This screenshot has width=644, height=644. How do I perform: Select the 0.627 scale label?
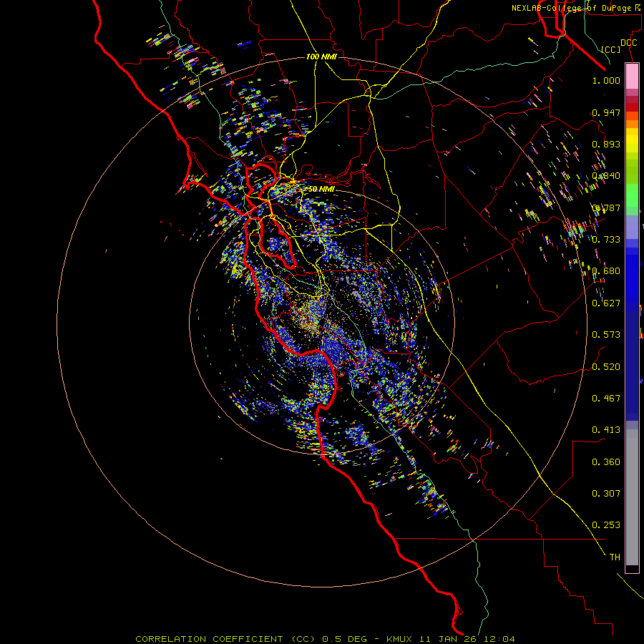tap(606, 303)
